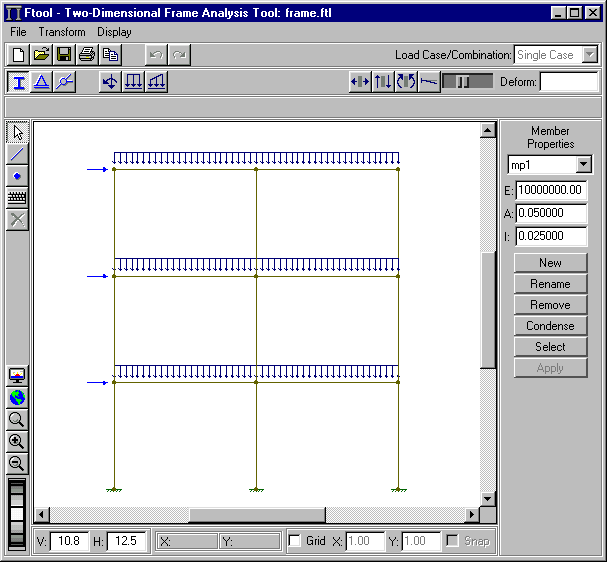Image resolution: width=607 pixels, height=562 pixels.
Task: Show axial force diagram
Action: tap(360, 82)
